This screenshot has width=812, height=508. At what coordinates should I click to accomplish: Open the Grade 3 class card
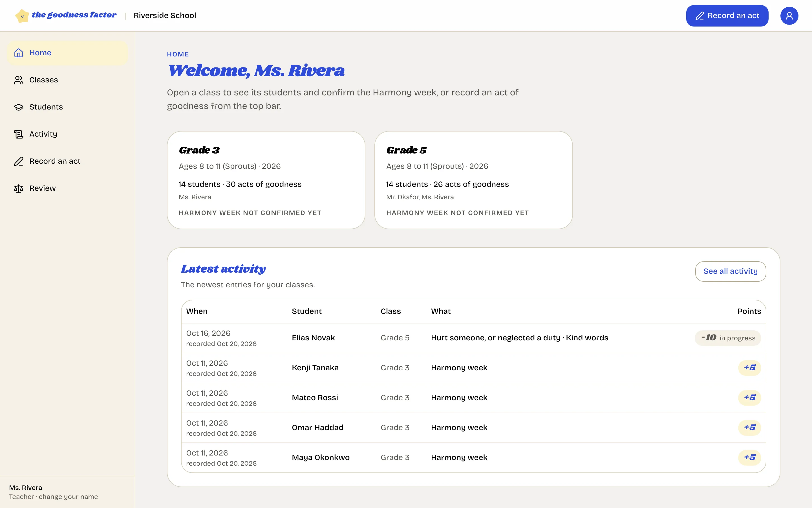266,180
